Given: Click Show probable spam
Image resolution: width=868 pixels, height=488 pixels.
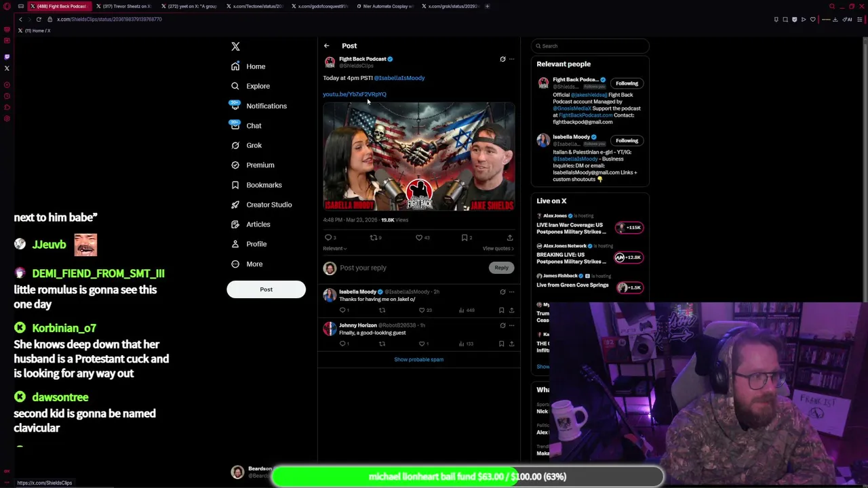Looking at the screenshot, I should tap(418, 360).
